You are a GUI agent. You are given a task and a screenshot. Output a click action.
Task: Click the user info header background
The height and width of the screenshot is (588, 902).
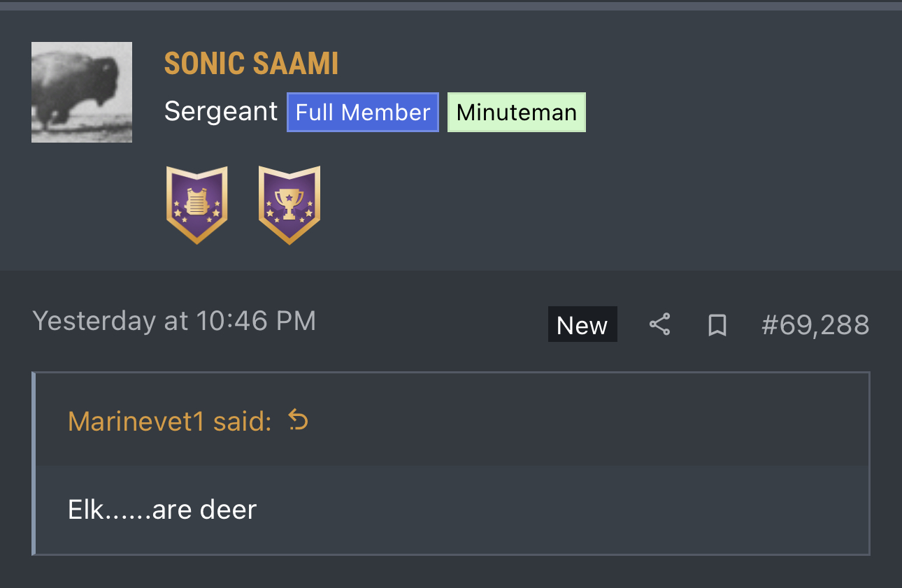pyautogui.click(x=629, y=175)
